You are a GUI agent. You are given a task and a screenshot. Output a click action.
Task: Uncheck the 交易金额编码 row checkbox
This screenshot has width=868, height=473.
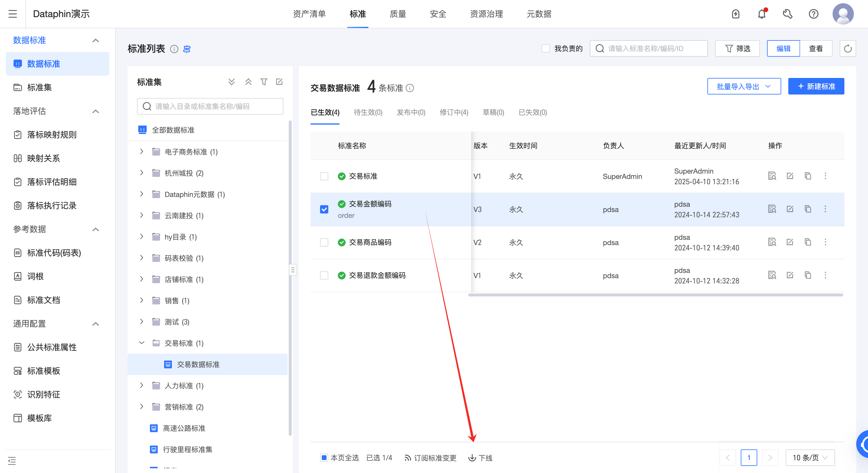tap(324, 209)
